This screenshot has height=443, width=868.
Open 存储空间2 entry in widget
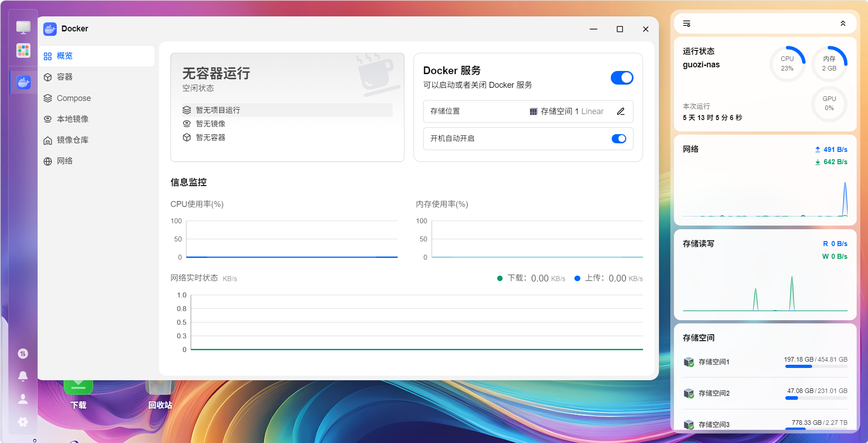[x=765, y=393]
